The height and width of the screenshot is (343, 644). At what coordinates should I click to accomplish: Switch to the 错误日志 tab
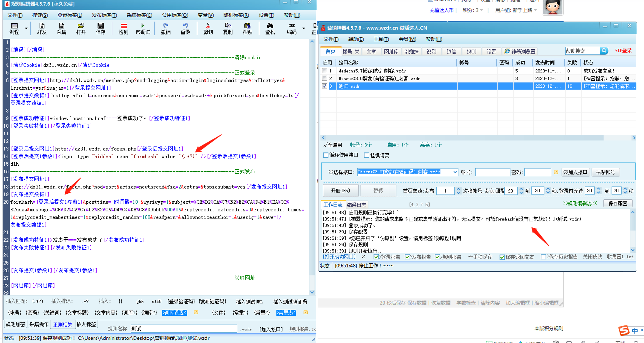[356, 205]
